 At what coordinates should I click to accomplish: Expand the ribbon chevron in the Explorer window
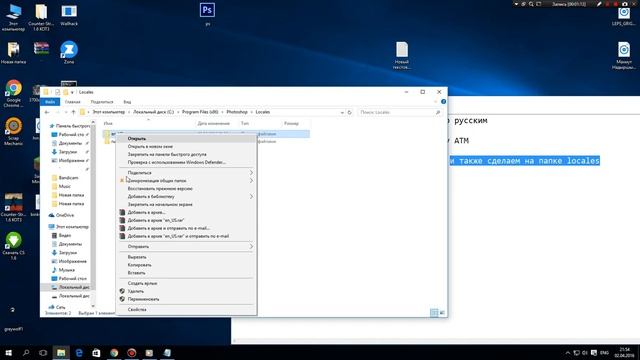pyautogui.click(x=436, y=102)
